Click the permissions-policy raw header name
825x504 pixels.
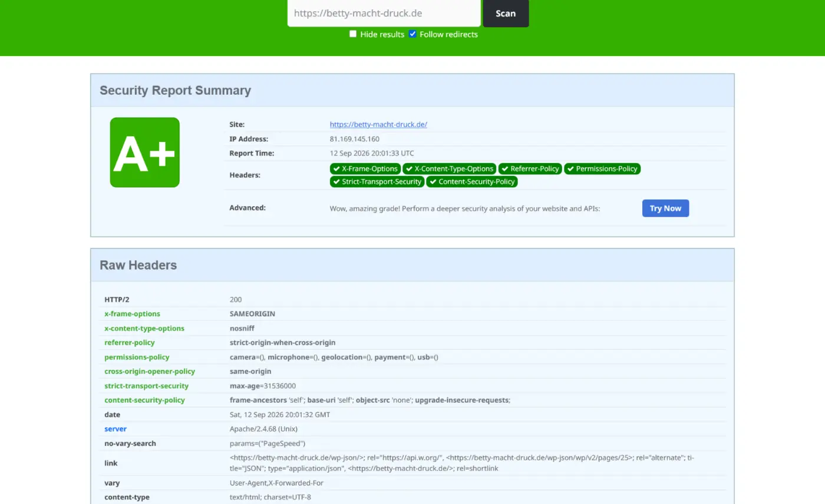coord(137,357)
